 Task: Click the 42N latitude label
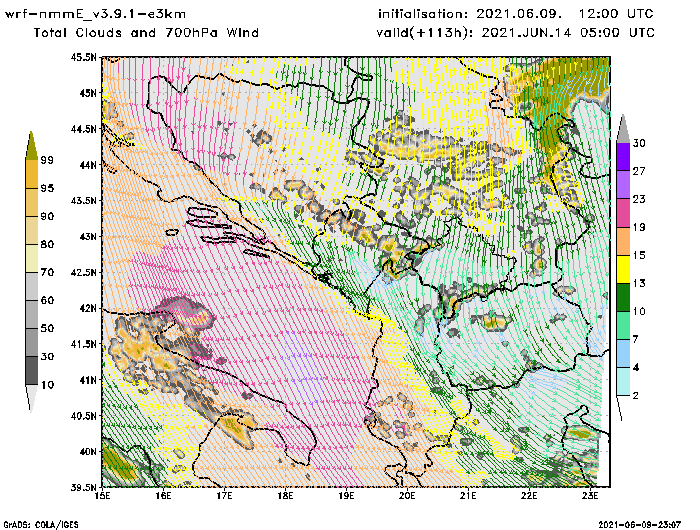tap(88, 308)
